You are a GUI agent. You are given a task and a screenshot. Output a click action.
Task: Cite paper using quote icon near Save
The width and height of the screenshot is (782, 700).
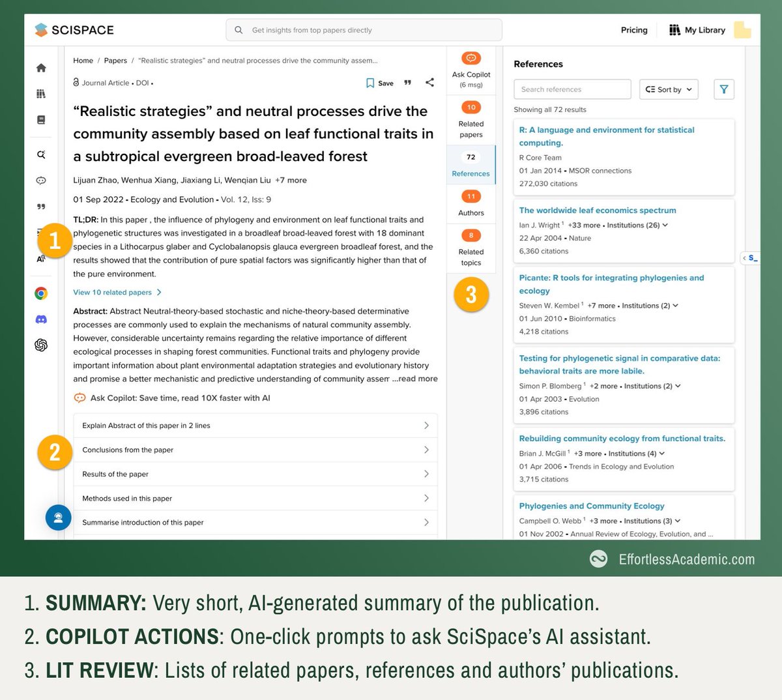point(408,83)
